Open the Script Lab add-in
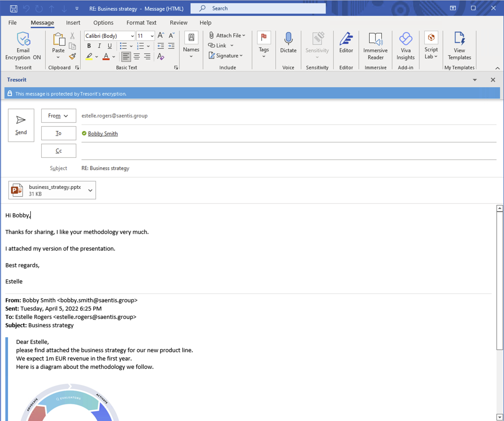Image resolution: width=504 pixels, height=421 pixels. pyautogui.click(x=431, y=45)
